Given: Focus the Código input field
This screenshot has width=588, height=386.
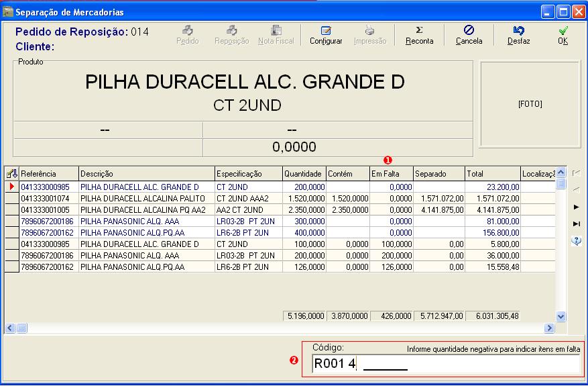Looking at the screenshot, I should pos(445,364).
